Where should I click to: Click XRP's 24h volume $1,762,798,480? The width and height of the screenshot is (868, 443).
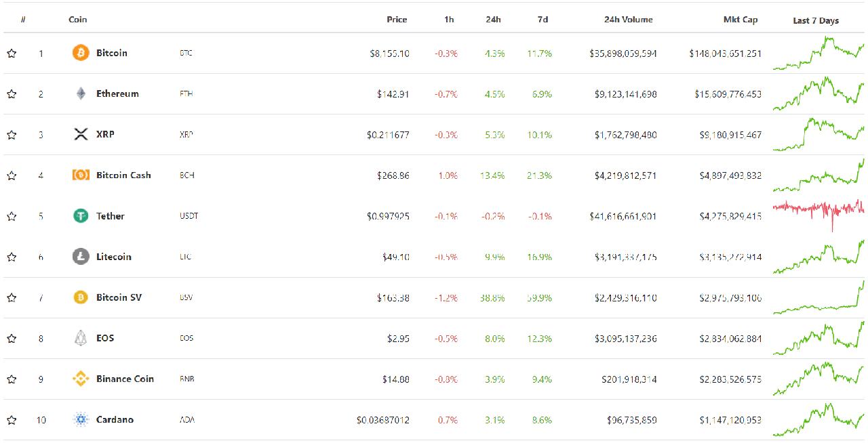(626, 135)
